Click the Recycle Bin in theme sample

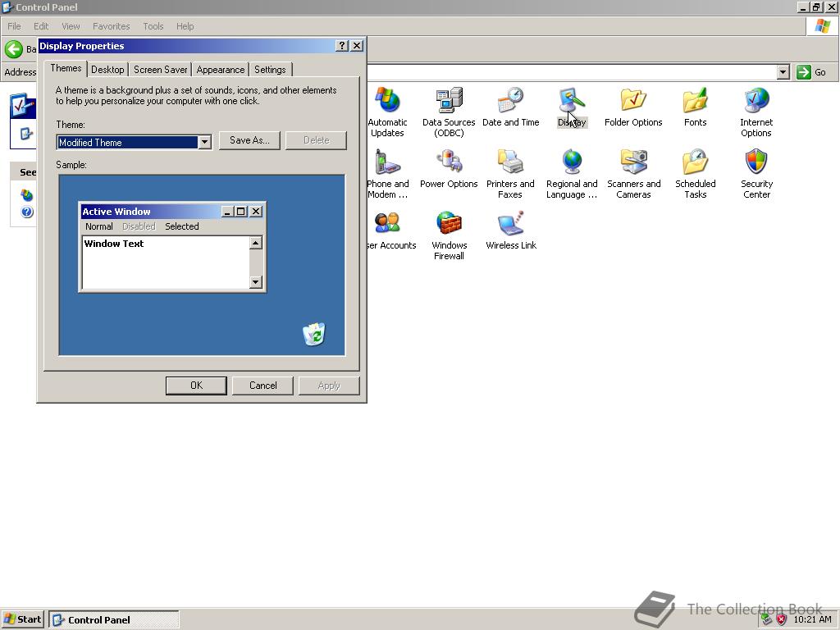click(x=314, y=335)
